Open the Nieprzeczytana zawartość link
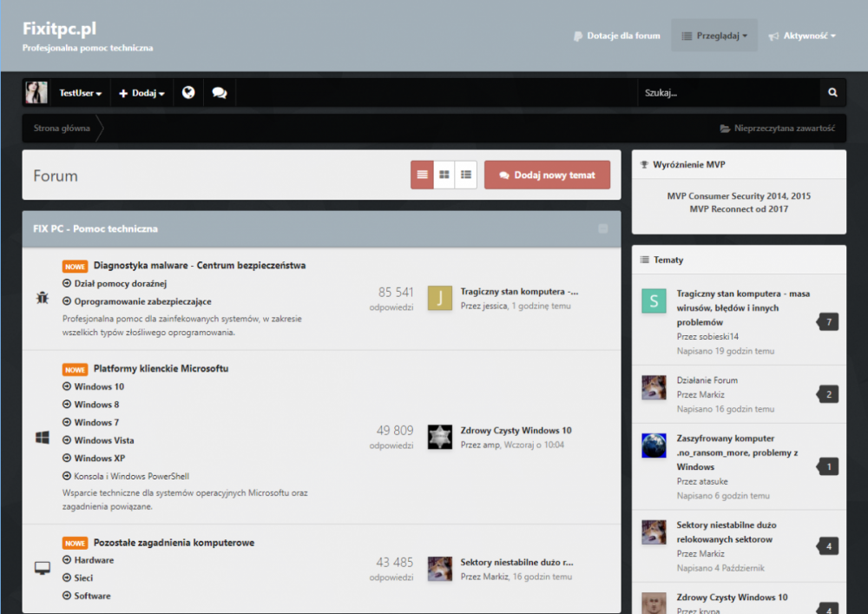Image resolution: width=868 pixels, height=614 pixels. [777, 129]
